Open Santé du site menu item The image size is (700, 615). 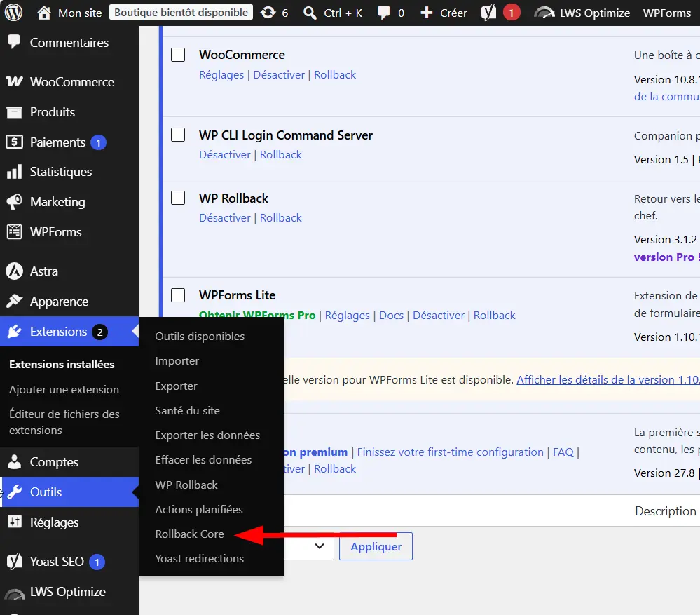tap(187, 410)
